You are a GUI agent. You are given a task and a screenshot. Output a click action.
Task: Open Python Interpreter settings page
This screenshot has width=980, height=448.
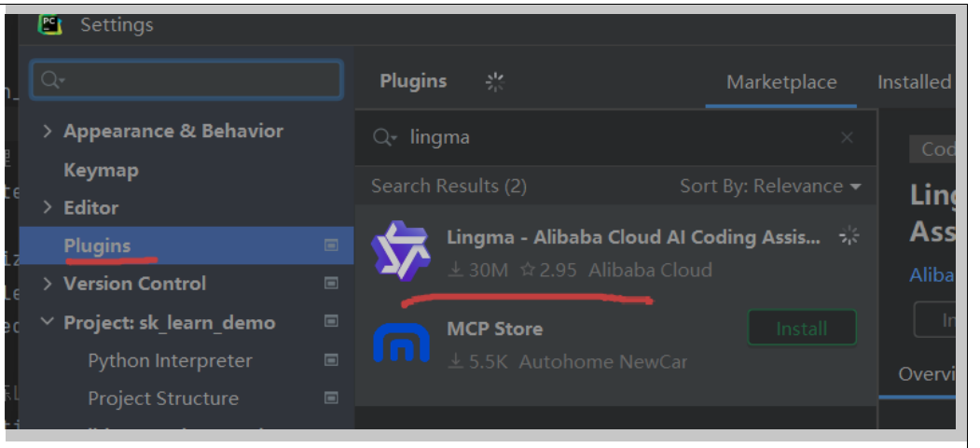[x=170, y=360]
